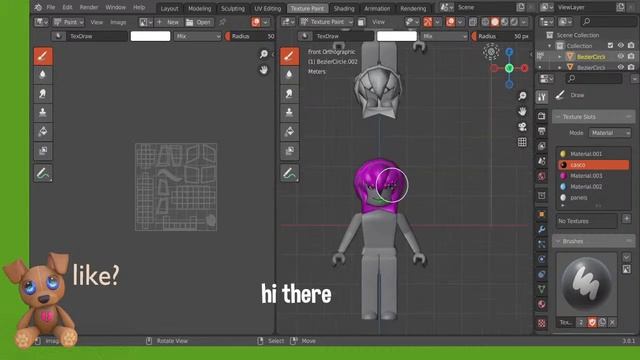Select the casco material slot

click(x=593, y=165)
